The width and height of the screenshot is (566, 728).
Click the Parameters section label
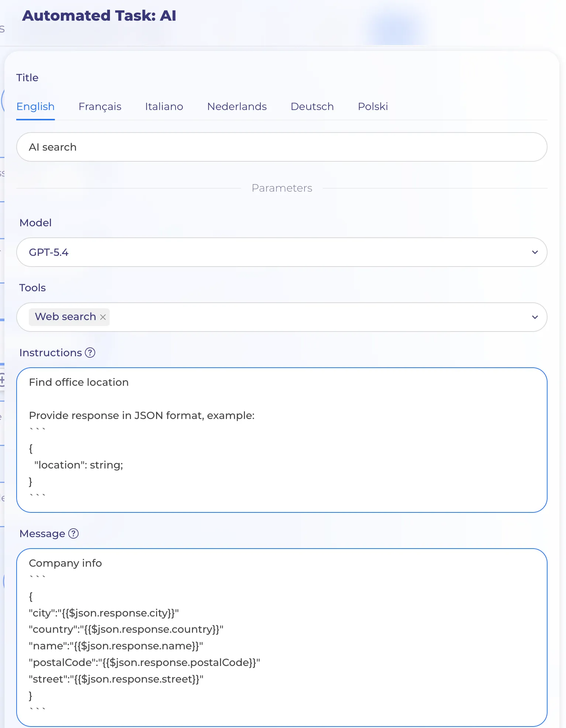click(282, 188)
